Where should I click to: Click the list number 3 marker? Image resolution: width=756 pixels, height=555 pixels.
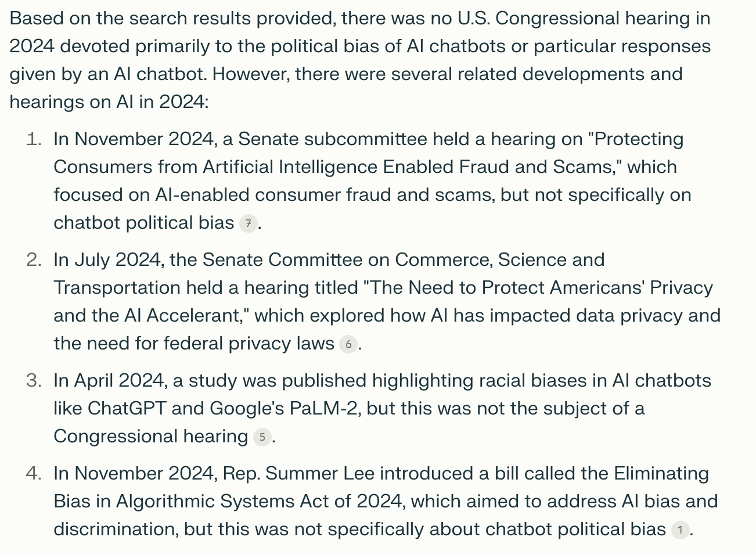34,381
